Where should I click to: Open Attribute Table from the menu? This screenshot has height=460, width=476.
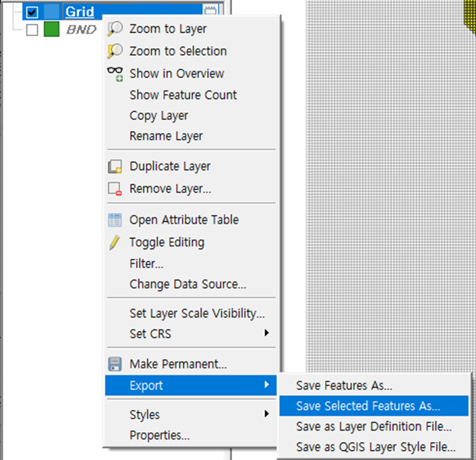point(191,220)
